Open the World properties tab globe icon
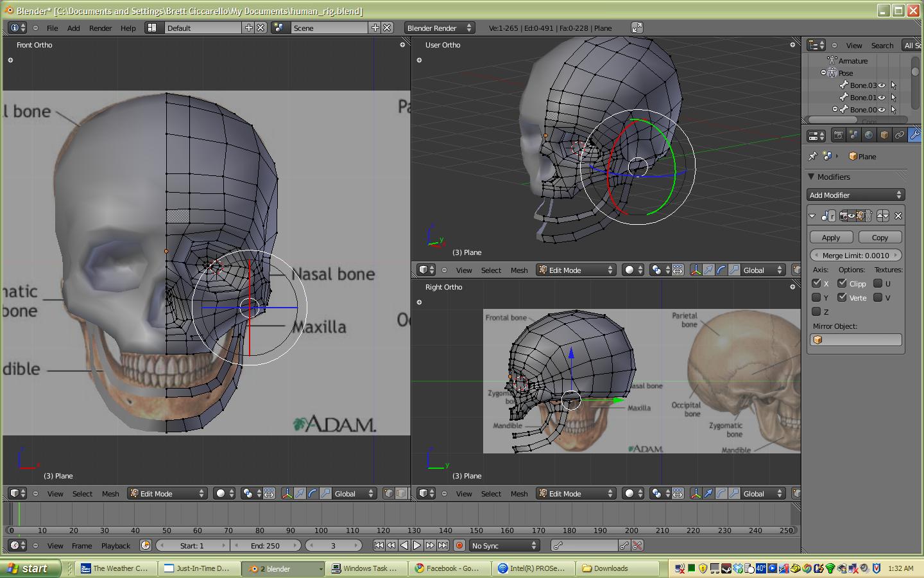The image size is (924, 578). point(869,135)
